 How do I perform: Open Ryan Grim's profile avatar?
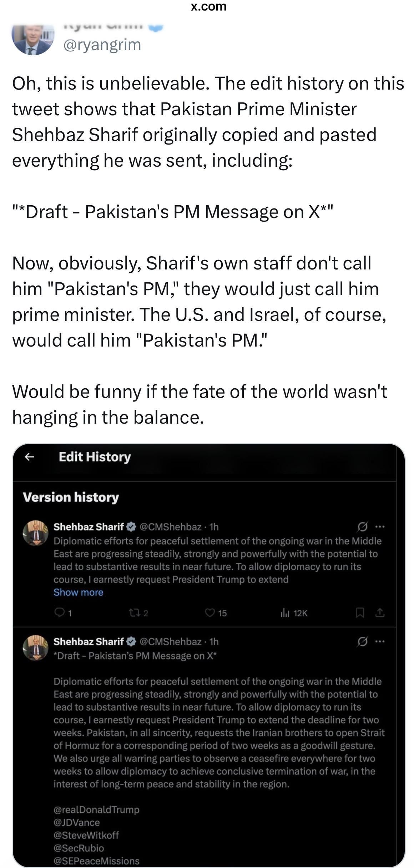pos(33,39)
